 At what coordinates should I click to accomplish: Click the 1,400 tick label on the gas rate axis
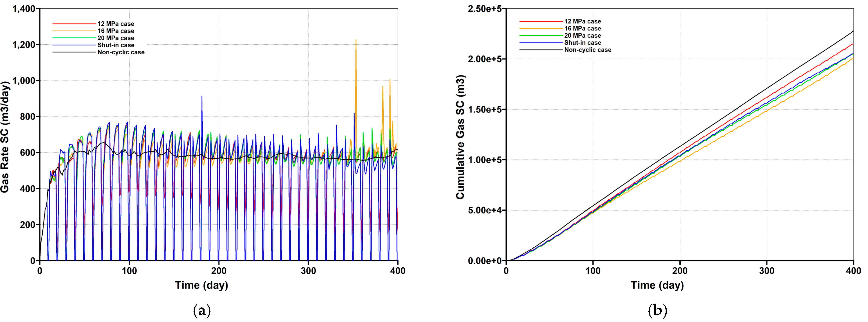(24, 9)
